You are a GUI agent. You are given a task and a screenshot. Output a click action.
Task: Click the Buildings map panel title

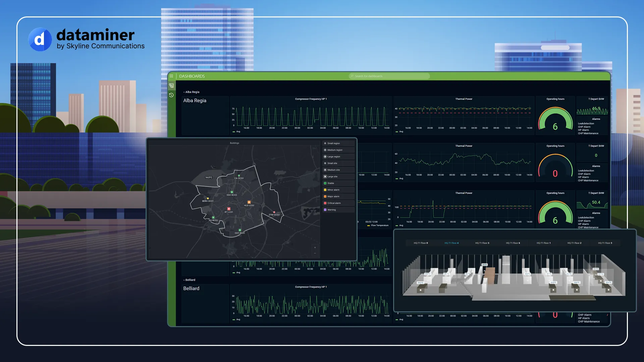(234, 143)
